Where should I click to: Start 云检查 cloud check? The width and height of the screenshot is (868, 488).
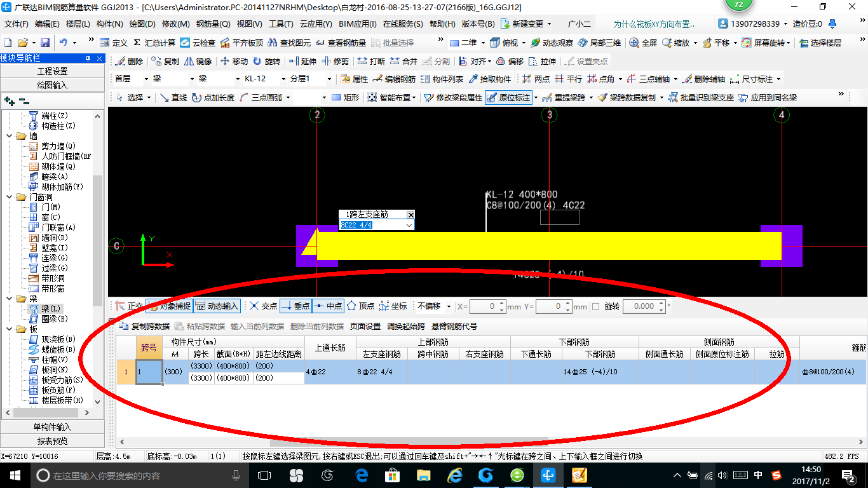click(x=198, y=43)
